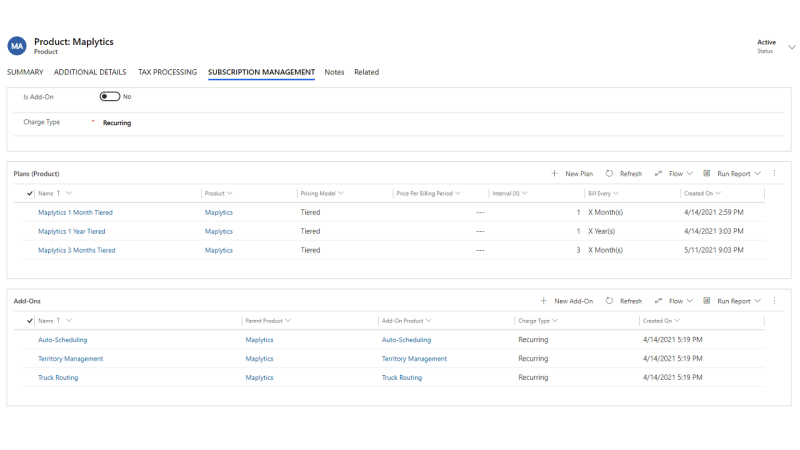
Task: Click the MA product avatar icon
Action: click(x=17, y=46)
